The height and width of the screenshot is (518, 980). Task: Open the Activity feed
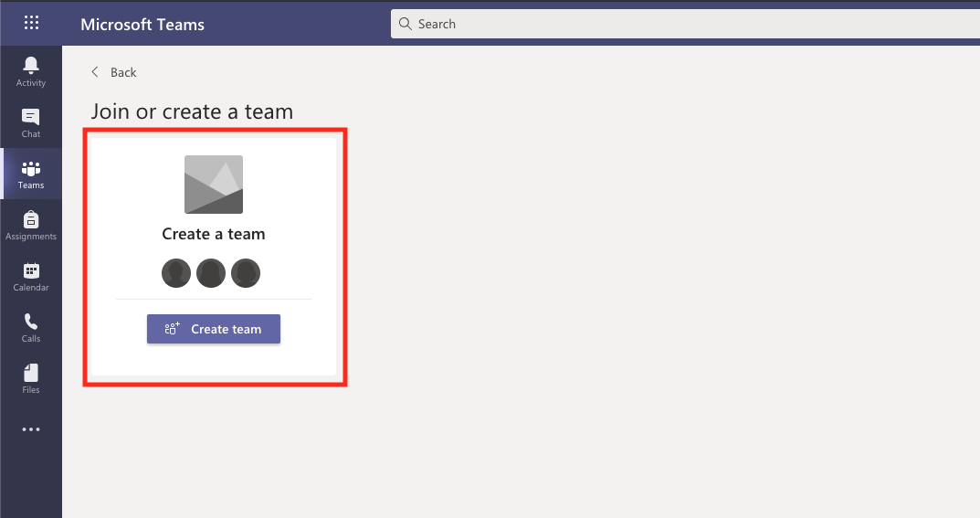(x=31, y=71)
